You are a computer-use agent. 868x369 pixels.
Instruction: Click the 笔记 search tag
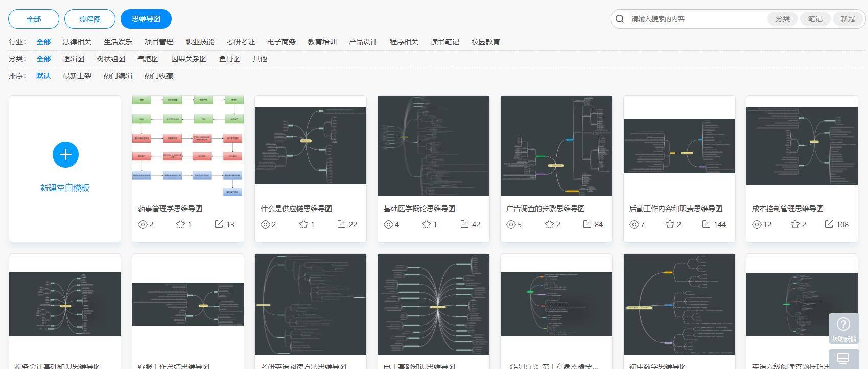(x=815, y=19)
